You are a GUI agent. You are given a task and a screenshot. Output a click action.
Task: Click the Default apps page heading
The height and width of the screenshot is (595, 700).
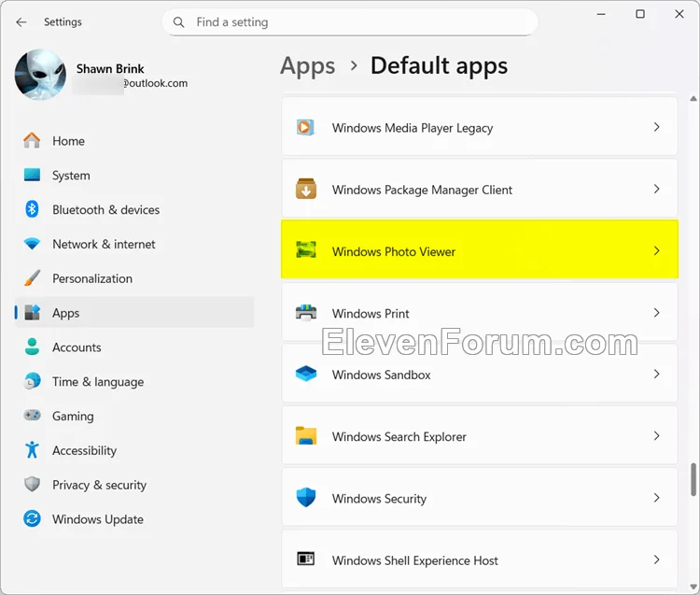click(439, 66)
